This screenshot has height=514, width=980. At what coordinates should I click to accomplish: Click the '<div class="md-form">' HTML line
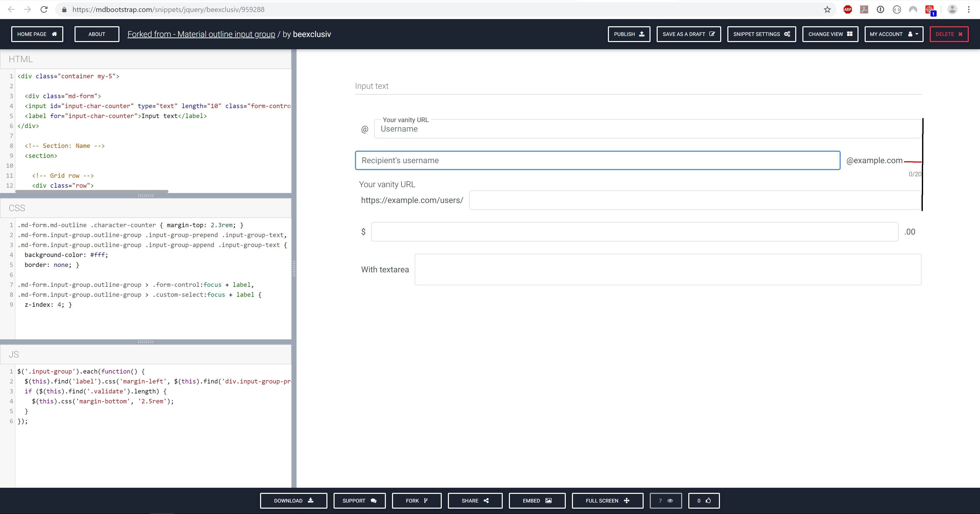pyautogui.click(x=63, y=96)
